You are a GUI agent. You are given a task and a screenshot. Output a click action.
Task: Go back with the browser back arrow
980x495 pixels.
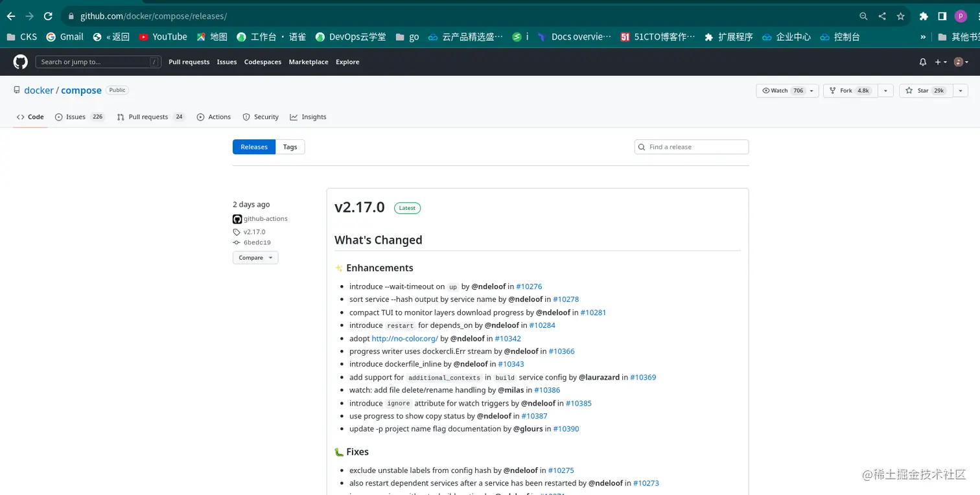11,16
